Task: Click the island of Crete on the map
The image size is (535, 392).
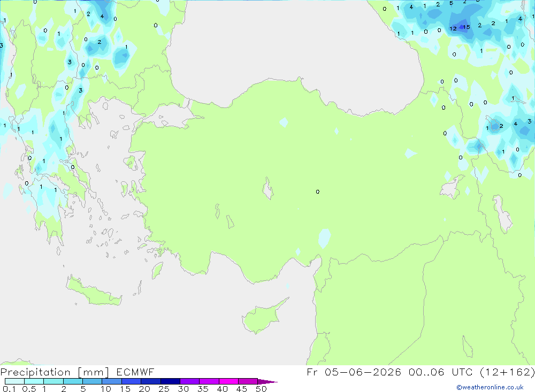Action: [x=94, y=291]
